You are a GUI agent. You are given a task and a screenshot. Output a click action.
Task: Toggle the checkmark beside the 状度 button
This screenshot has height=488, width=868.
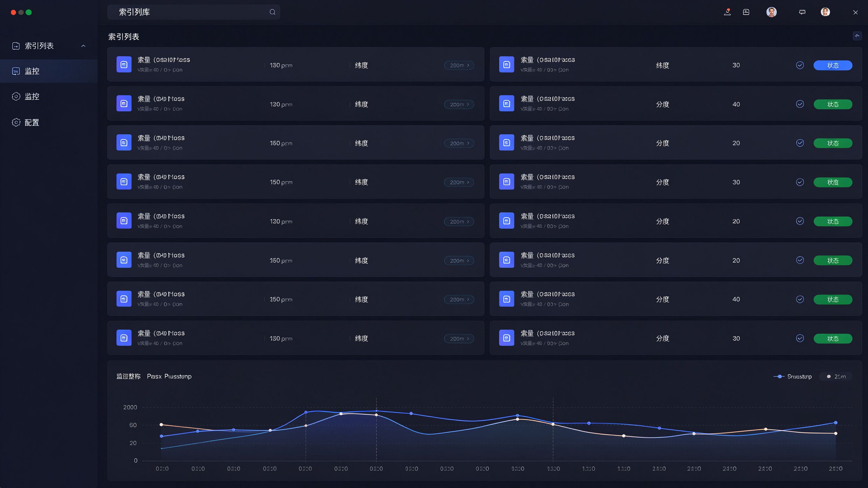(800, 182)
